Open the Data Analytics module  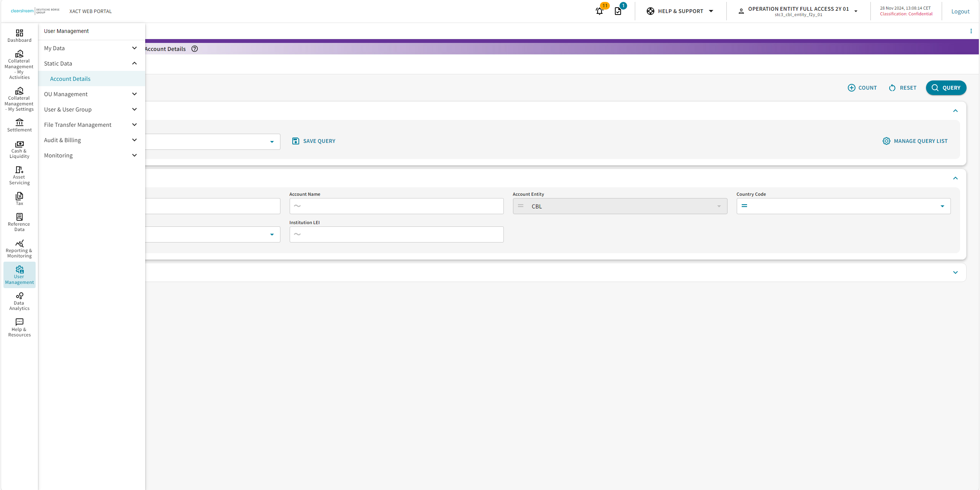[x=19, y=301]
